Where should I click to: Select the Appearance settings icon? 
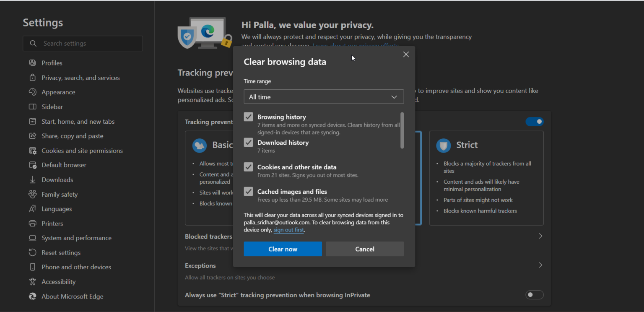pos(33,92)
